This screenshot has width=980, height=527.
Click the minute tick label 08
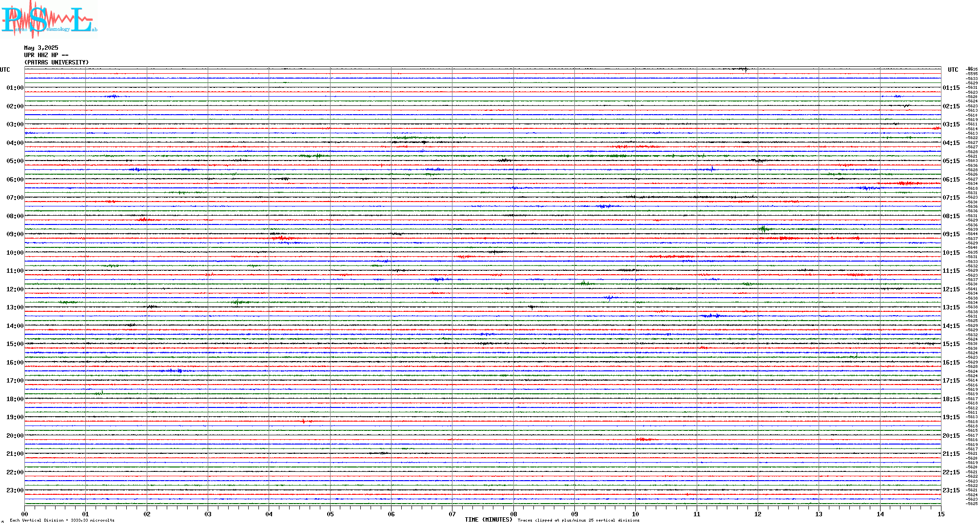[x=513, y=514]
